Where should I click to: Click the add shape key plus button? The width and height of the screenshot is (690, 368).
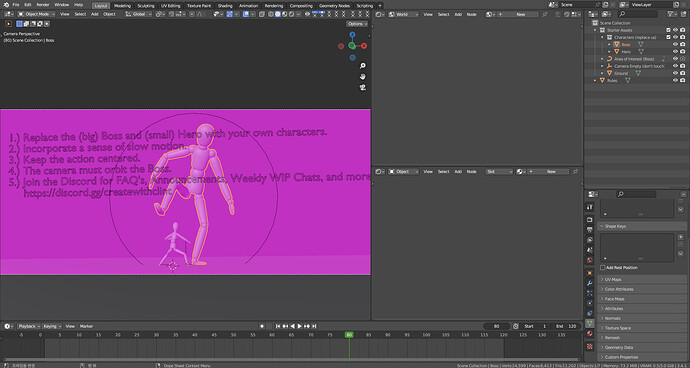coord(681,237)
